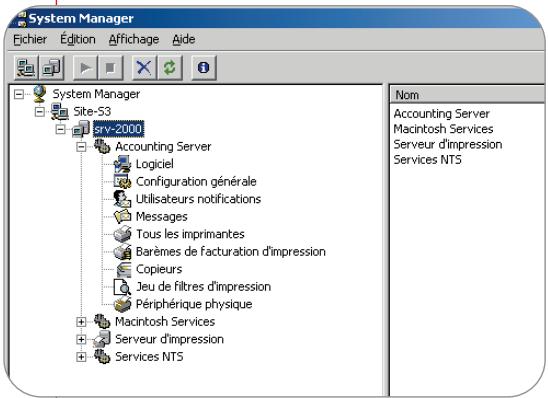Select the Services NTS tree label
Screen dimensions: 548x398
click(149, 356)
